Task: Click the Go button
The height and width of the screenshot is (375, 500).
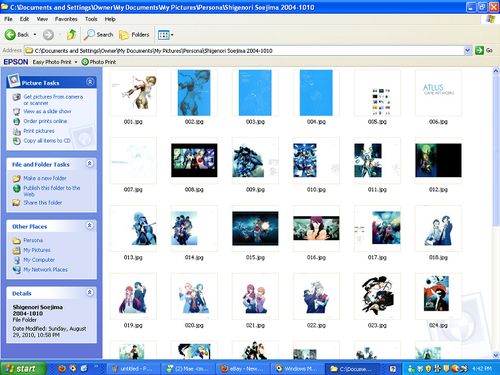Action: [x=484, y=50]
